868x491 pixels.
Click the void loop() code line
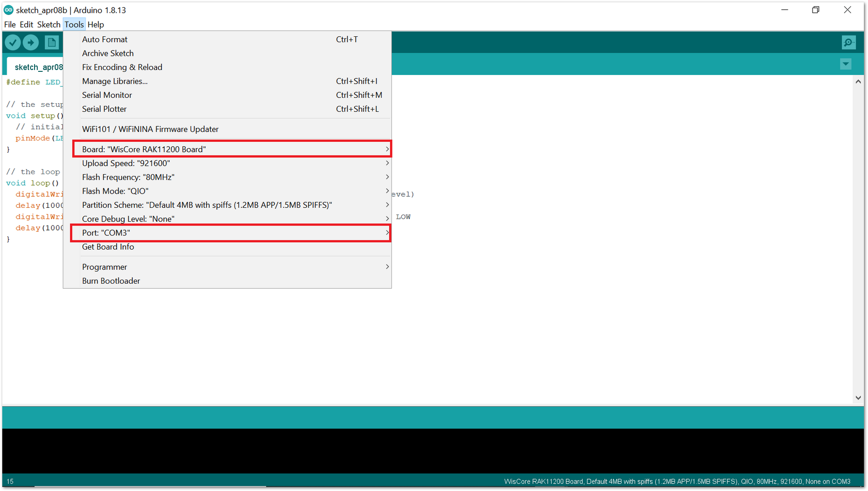point(32,183)
